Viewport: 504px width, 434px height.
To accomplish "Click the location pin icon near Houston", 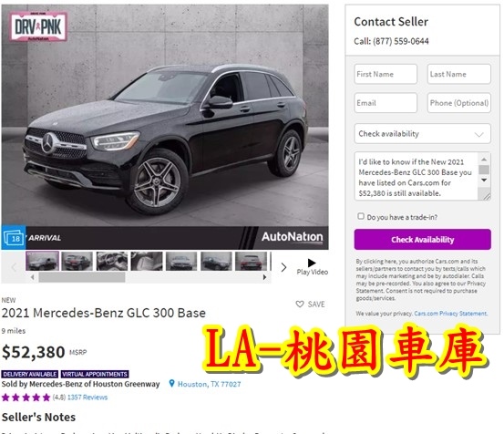I will 172,383.
